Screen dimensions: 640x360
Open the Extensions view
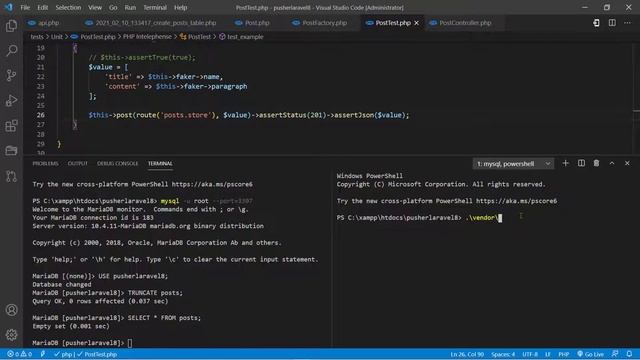(x=11, y=126)
